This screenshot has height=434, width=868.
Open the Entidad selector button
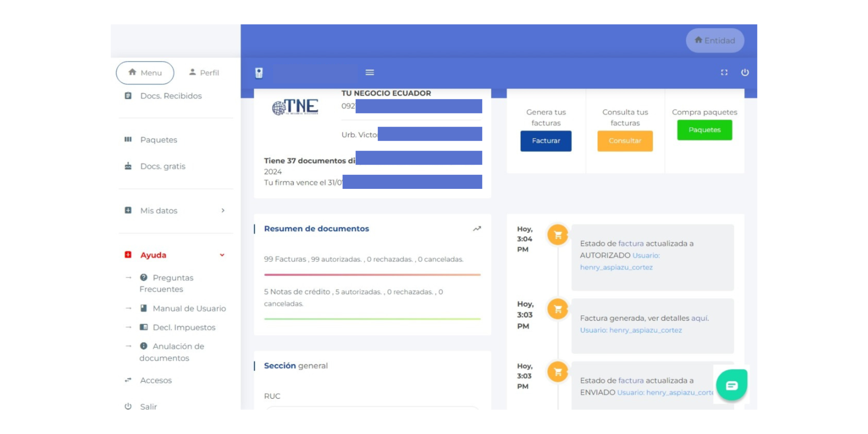pos(715,40)
